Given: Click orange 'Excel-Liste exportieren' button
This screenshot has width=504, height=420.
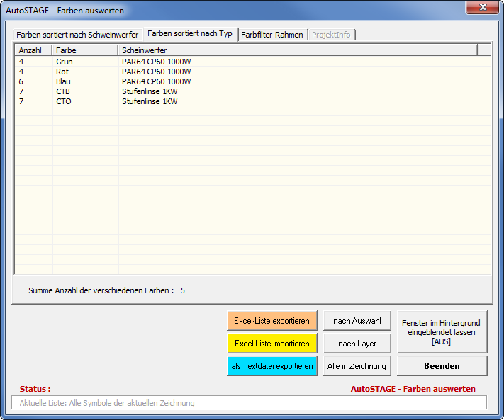Looking at the screenshot, I should click(272, 321).
